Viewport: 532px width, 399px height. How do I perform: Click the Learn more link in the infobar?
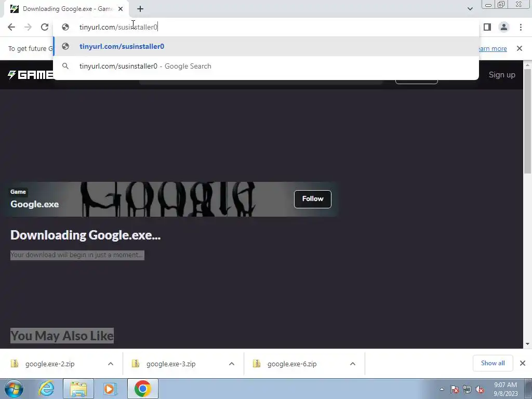(493, 48)
